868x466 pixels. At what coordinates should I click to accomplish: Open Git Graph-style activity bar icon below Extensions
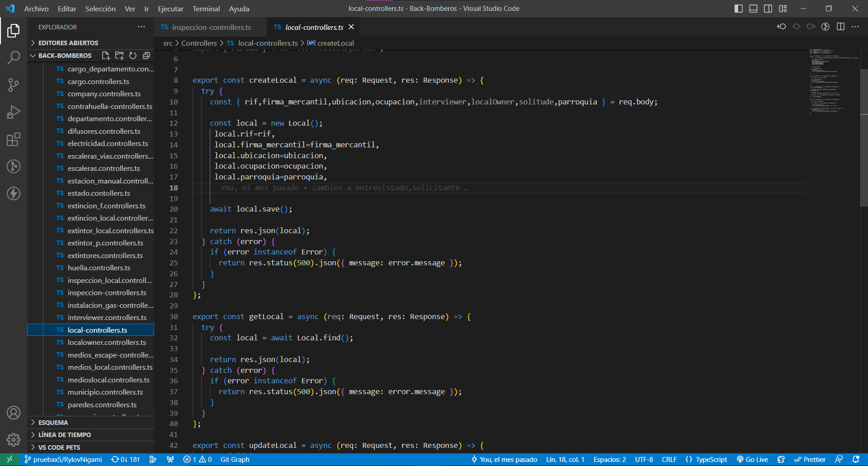[x=14, y=166]
